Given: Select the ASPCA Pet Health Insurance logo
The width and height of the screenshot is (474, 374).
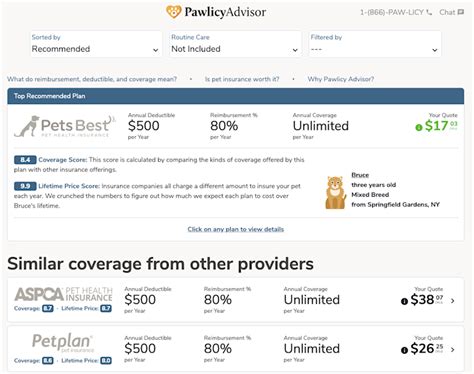Looking at the screenshot, I should pyautogui.click(x=63, y=294).
